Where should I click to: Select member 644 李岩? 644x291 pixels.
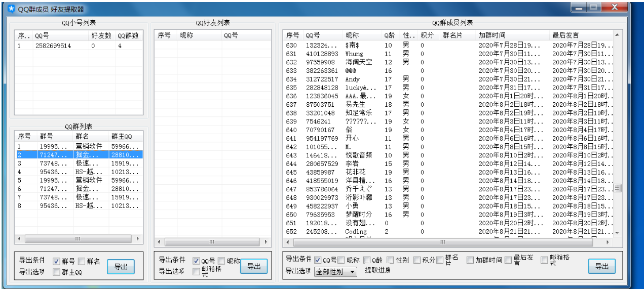(448, 164)
